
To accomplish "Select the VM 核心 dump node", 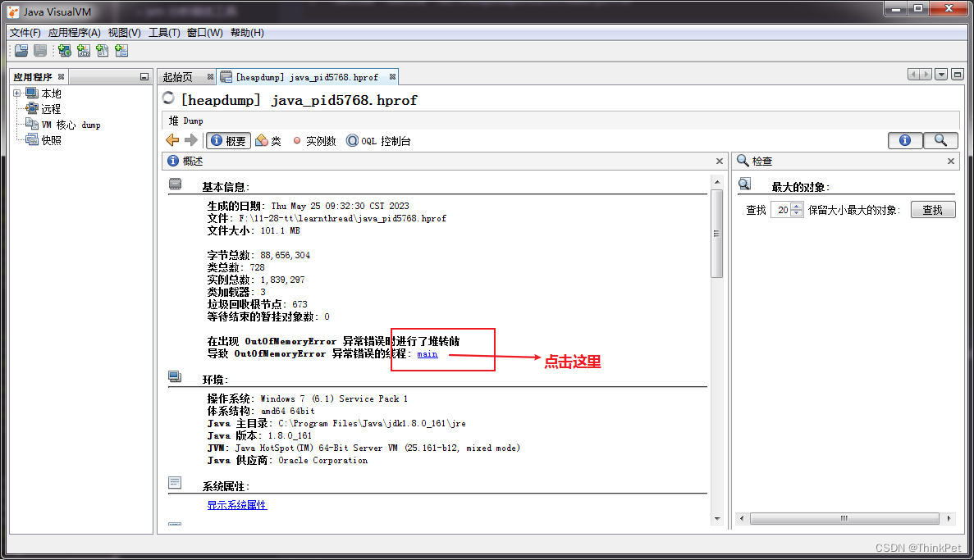I will [x=71, y=125].
